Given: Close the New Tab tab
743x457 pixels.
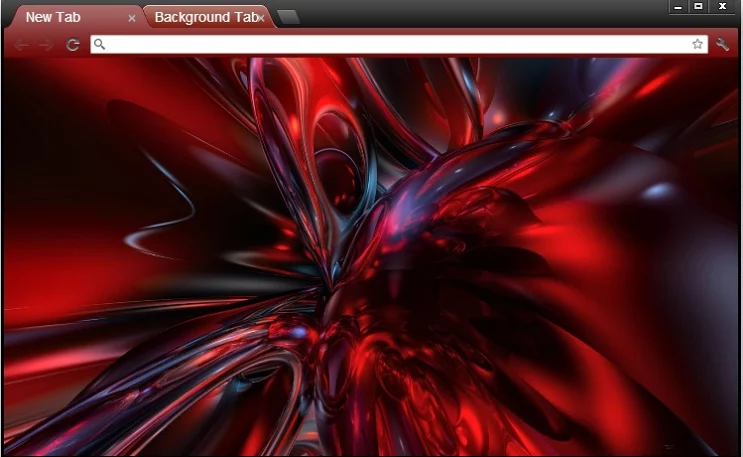Looking at the screenshot, I should tap(132, 18).
